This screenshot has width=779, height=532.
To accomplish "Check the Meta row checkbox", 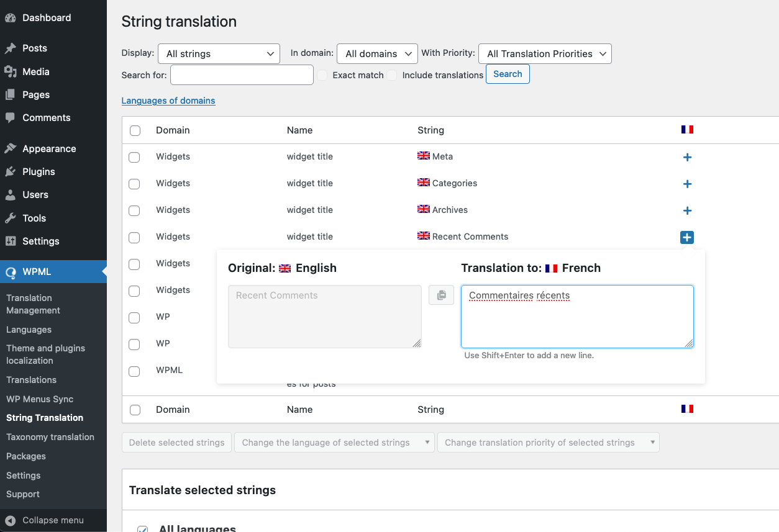I will 134,157.
